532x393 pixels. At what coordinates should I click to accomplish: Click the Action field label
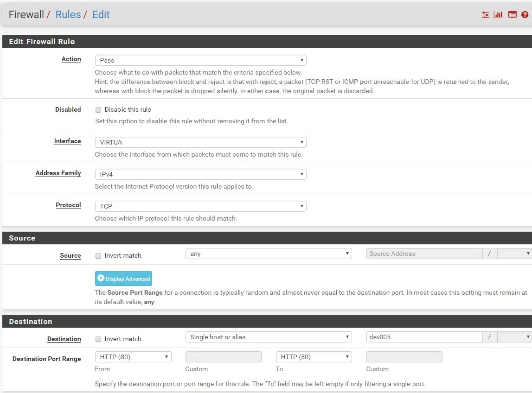(71, 59)
